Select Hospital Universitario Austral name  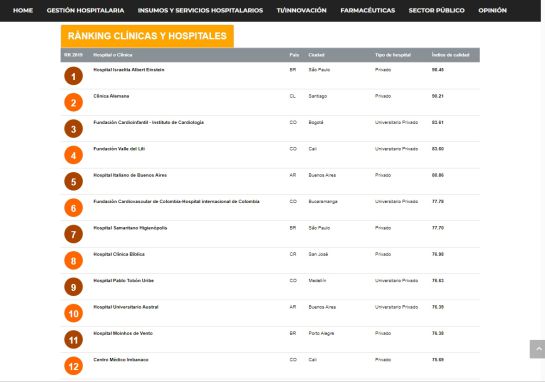(x=126, y=307)
